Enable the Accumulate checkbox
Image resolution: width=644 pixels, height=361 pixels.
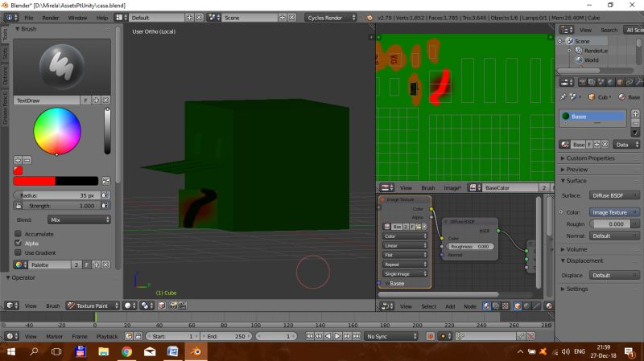coord(18,233)
